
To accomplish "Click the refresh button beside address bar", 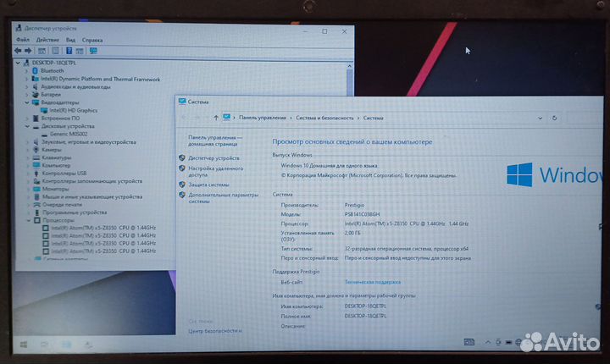I will [x=555, y=119].
